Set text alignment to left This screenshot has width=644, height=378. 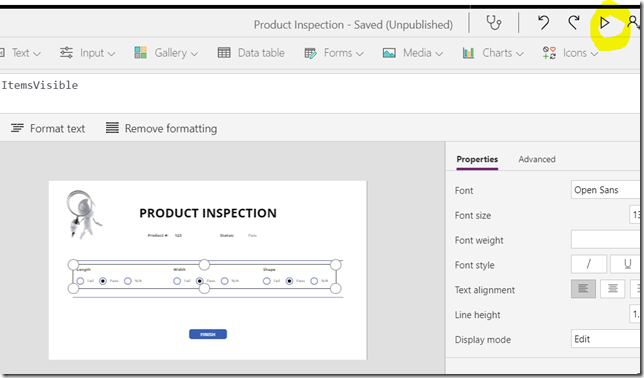coord(583,289)
